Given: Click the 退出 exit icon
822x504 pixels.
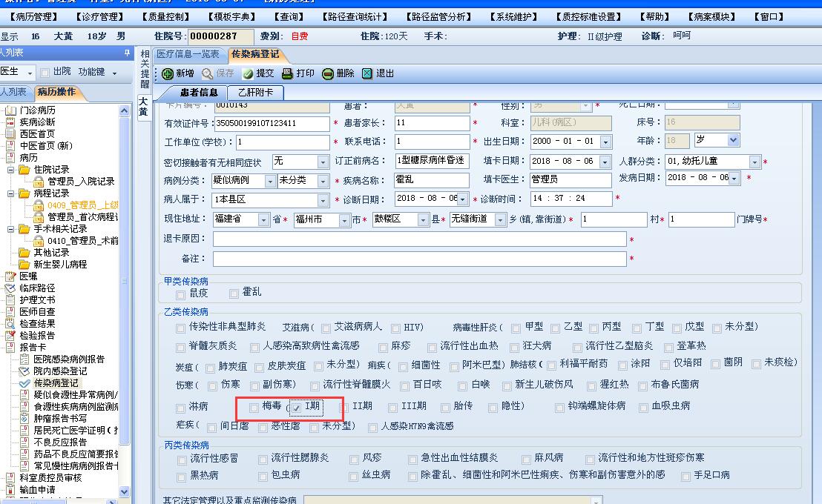Looking at the screenshot, I should [x=367, y=73].
